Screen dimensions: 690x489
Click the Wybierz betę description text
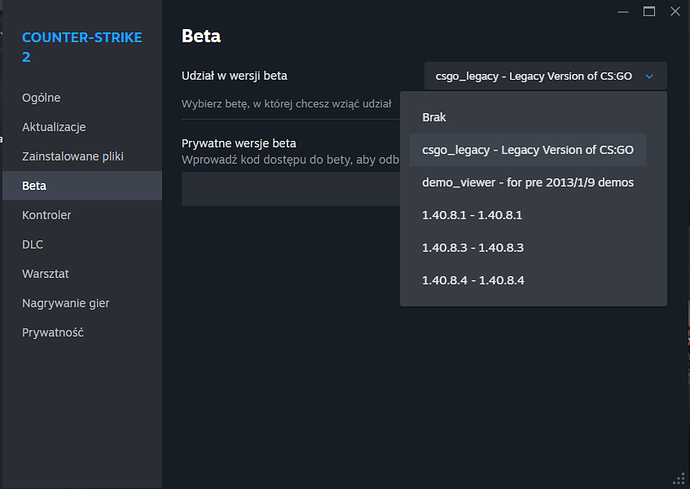point(286,104)
